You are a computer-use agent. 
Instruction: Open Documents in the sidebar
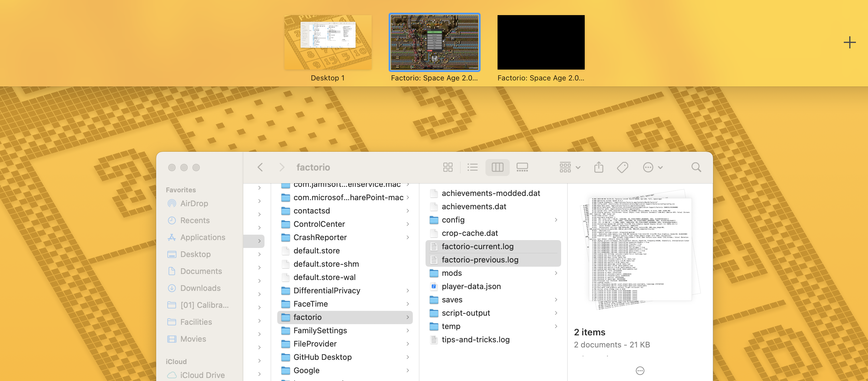tap(195, 271)
